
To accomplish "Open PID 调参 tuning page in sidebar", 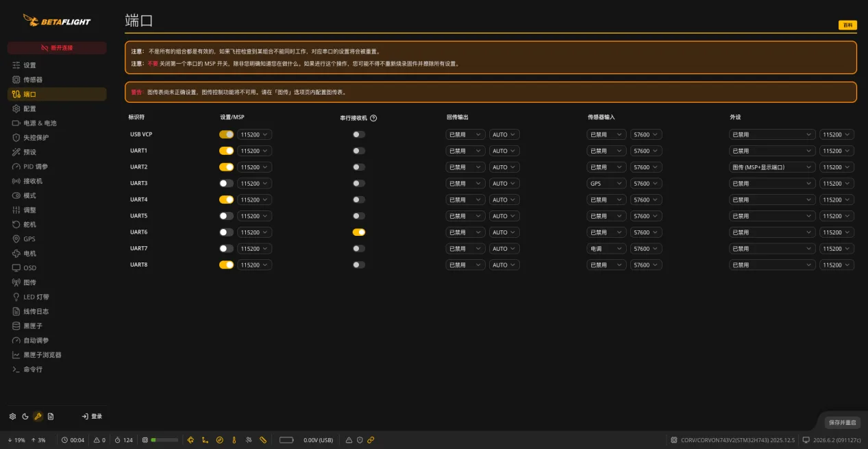I will coord(57,167).
